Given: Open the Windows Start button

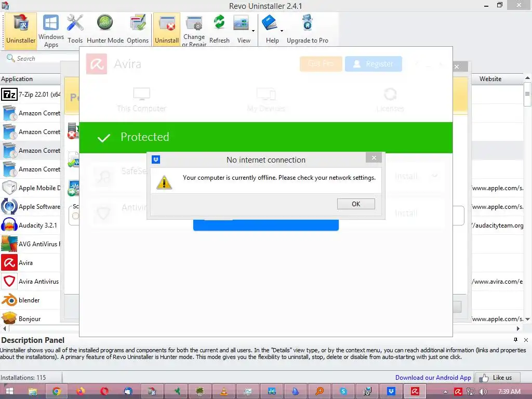Looking at the screenshot, I should (9, 391).
